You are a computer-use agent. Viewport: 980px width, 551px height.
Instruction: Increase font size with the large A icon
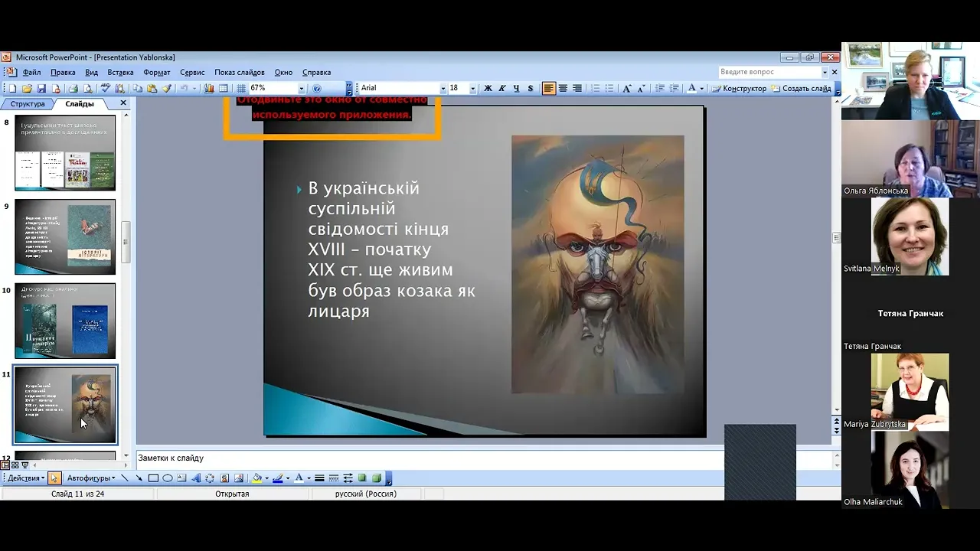click(627, 89)
